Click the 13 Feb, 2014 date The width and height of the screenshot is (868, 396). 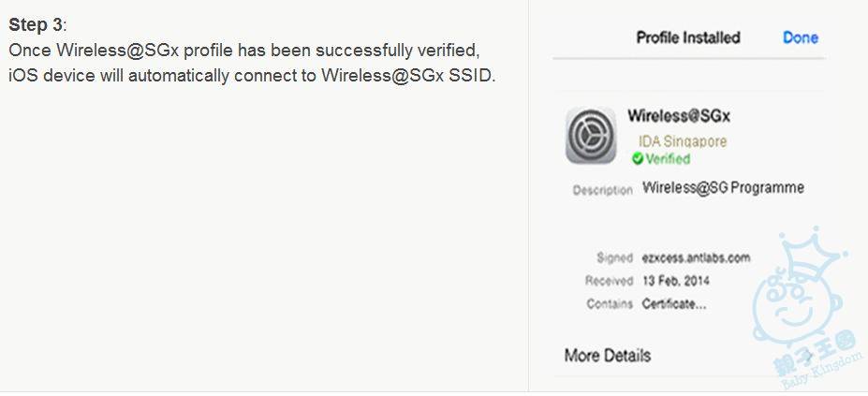pos(675,281)
